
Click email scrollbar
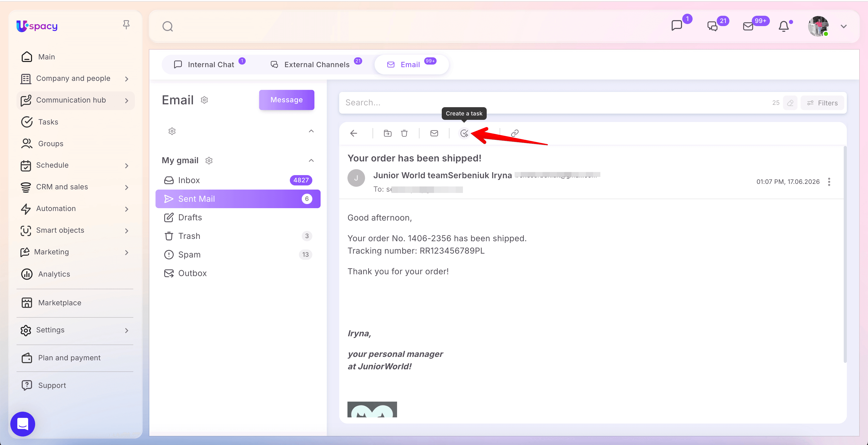click(x=845, y=254)
